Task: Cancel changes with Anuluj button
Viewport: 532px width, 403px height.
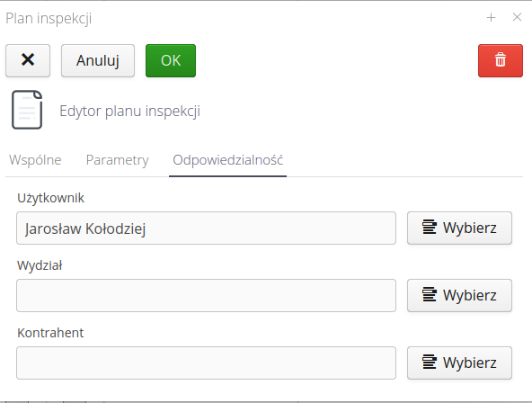Action: click(98, 60)
